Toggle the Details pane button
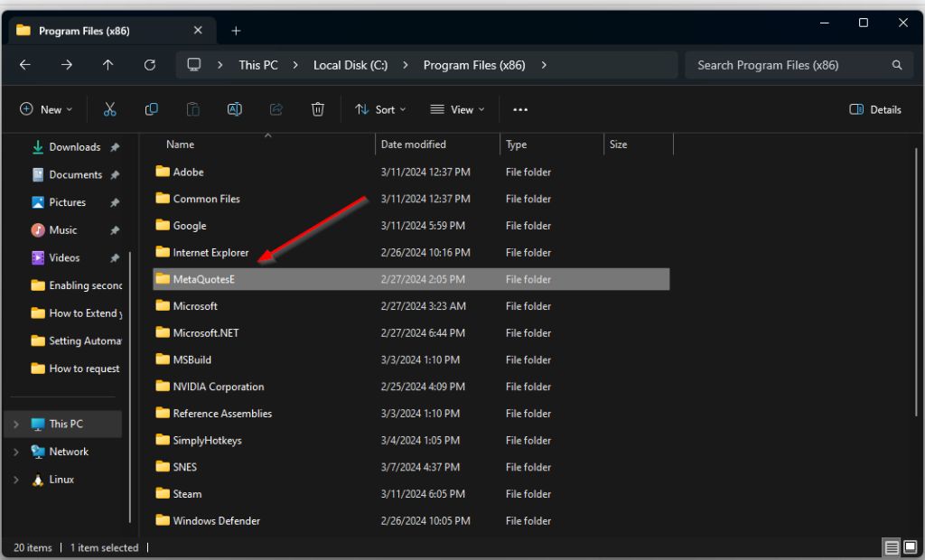 click(875, 109)
